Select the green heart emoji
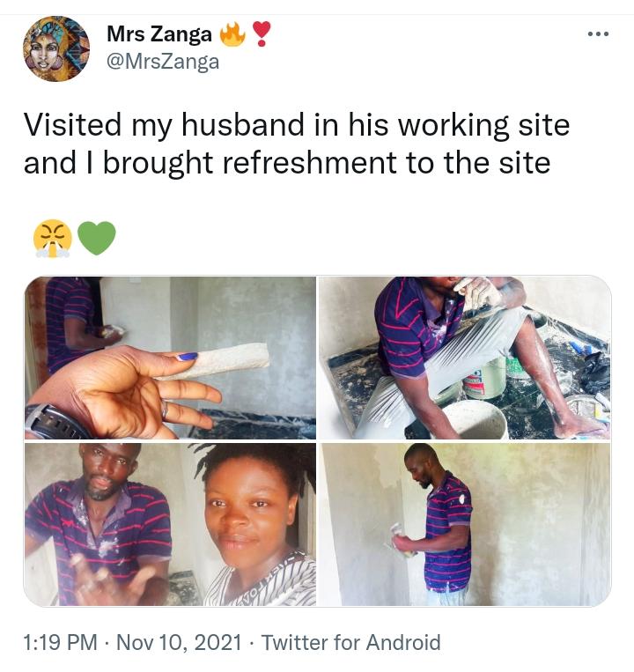Viewport: 634px width, 672px height. pyautogui.click(x=97, y=239)
